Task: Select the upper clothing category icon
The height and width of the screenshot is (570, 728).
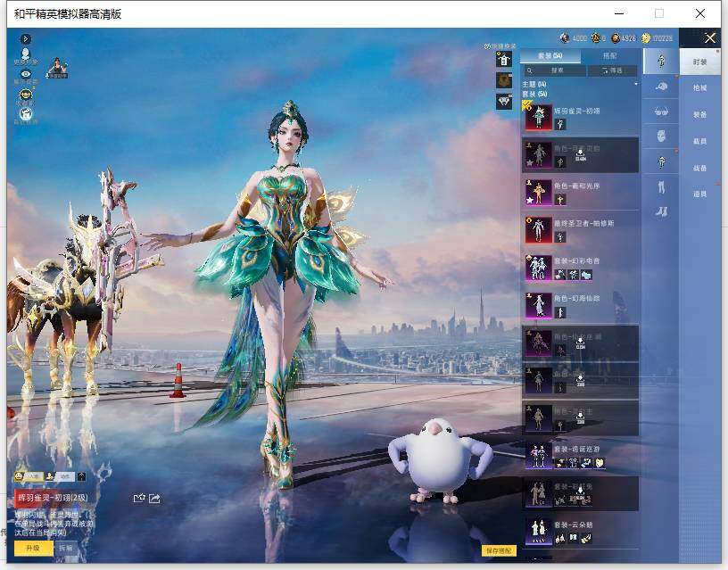Action: [x=661, y=161]
